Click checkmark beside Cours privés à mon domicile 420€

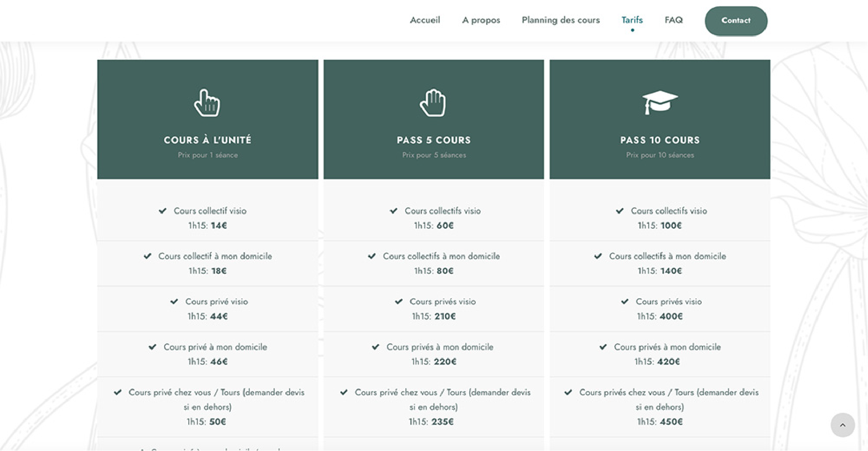coord(603,347)
